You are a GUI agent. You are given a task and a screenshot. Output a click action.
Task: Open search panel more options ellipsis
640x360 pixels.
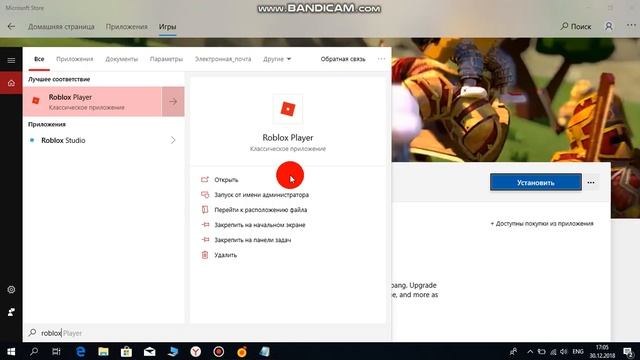point(381,59)
